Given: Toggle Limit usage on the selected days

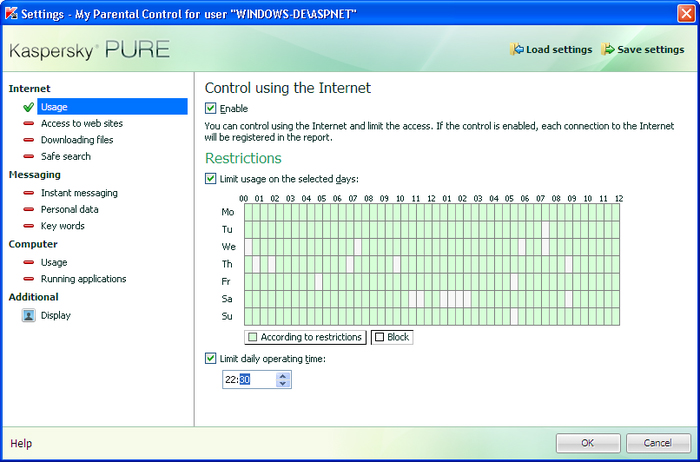Looking at the screenshot, I should (211, 178).
